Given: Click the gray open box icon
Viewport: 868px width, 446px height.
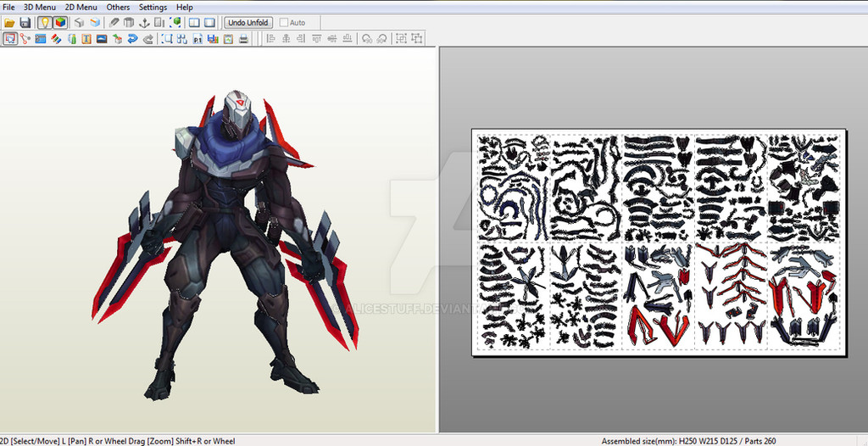Looking at the screenshot, I should click(x=129, y=23).
